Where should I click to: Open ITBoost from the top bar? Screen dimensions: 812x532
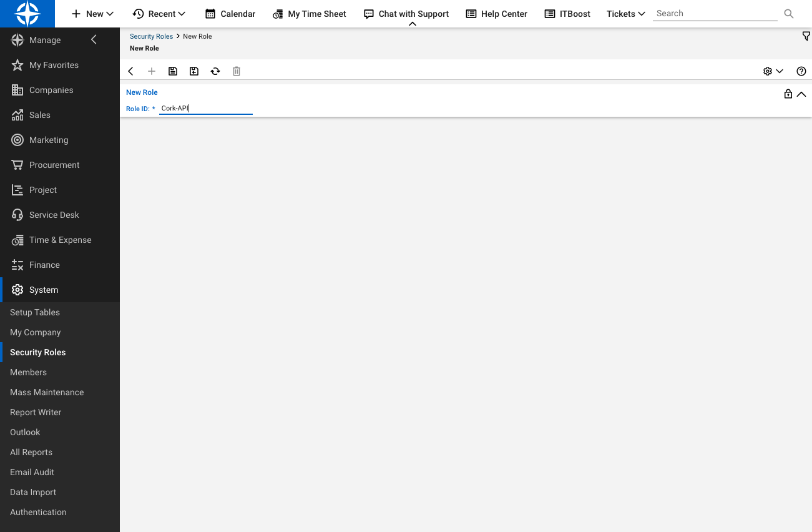coord(567,14)
